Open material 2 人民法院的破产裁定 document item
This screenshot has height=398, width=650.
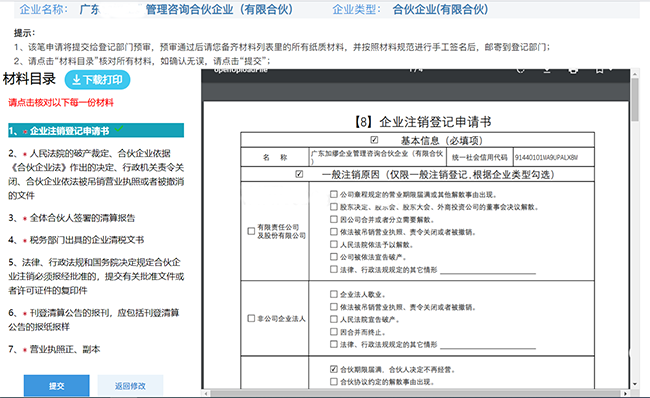[x=96, y=174]
